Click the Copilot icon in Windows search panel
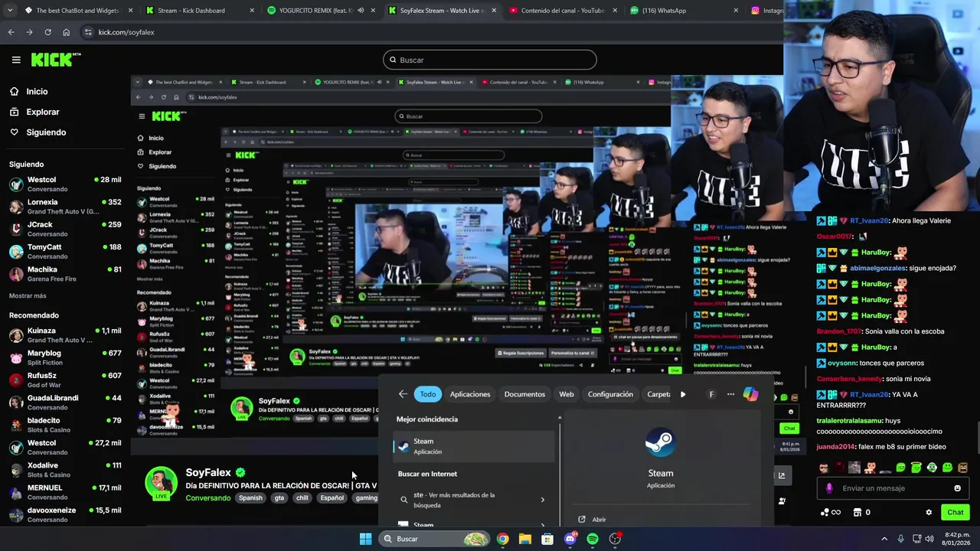This screenshot has height=551, width=980. 750,394
